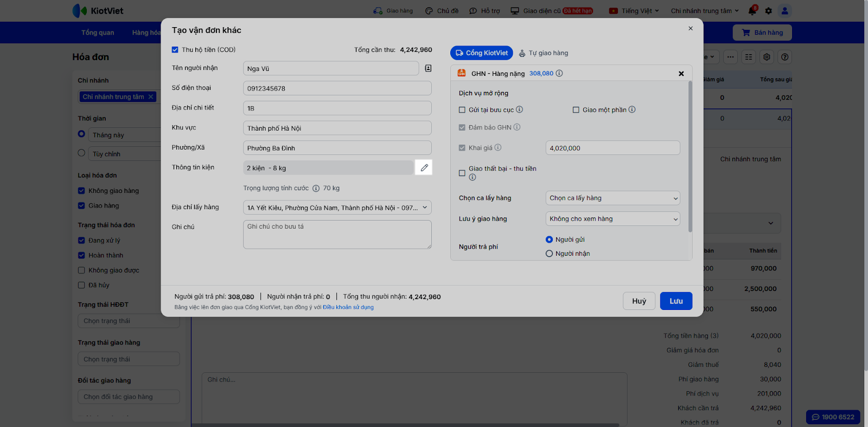Click info icon beside Trọng lượng tính cước
Screen dimensions: 868x427
pyautogui.click(x=316, y=189)
